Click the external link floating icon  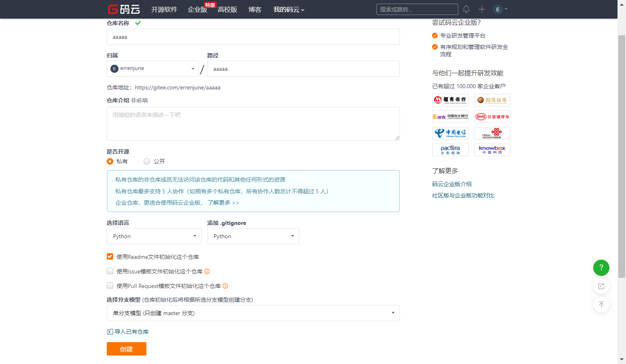(601, 286)
